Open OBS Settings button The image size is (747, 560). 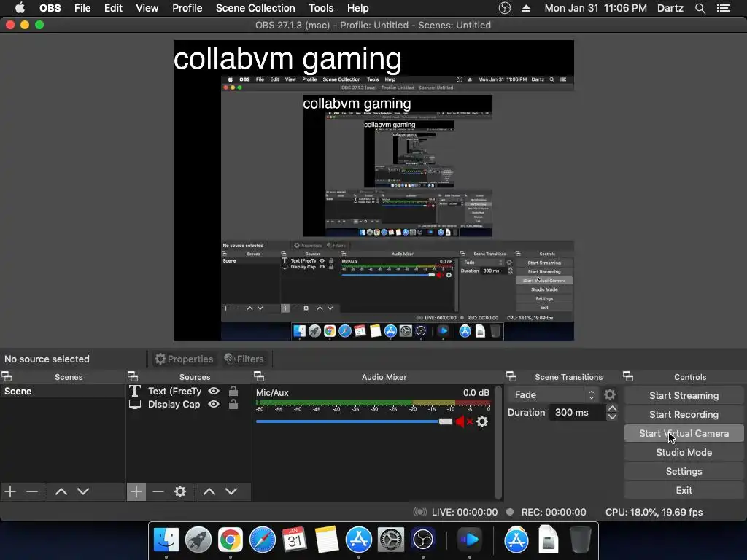[684, 472]
